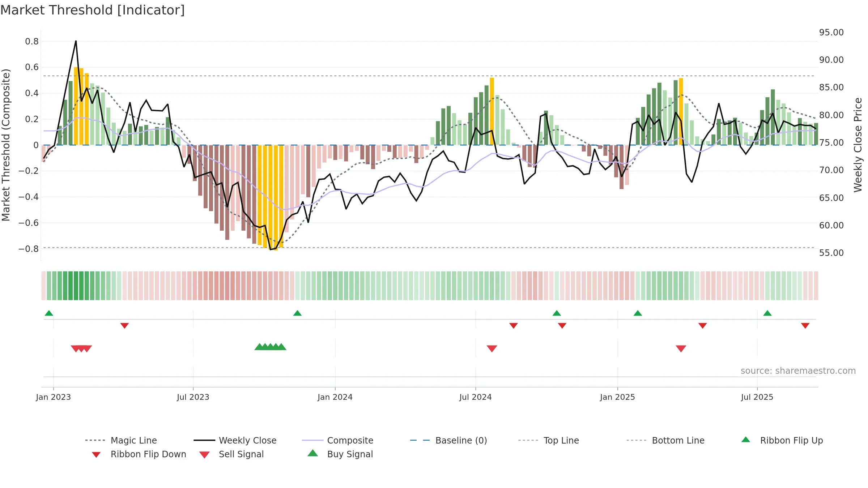Click the 55.00 price axis tick label

click(x=831, y=253)
